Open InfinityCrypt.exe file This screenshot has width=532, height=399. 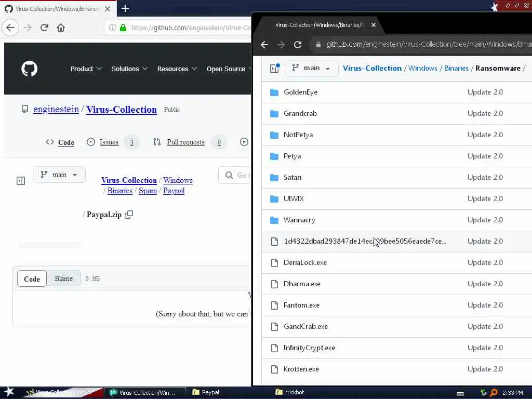(309, 348)
